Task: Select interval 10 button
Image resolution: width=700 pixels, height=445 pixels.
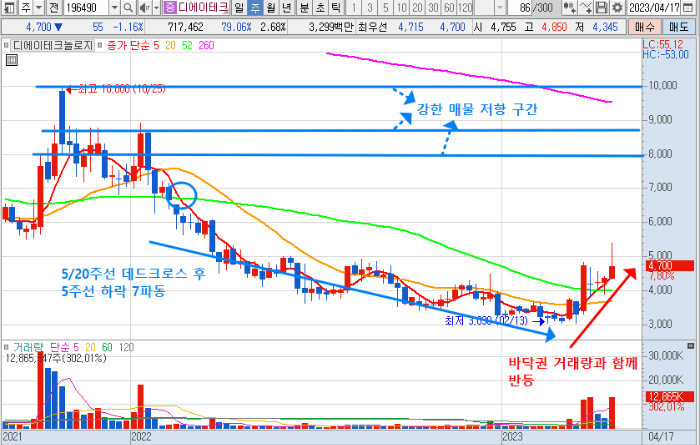Action: 402,7
